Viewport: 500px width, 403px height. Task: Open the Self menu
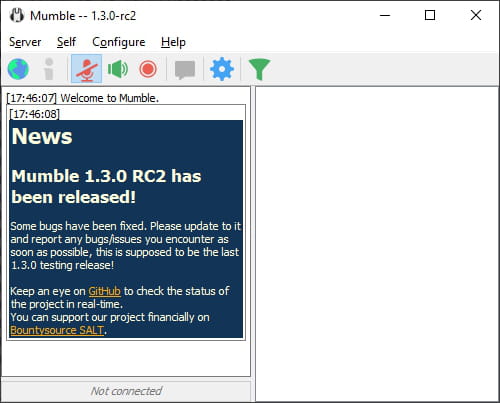[66, 42]
